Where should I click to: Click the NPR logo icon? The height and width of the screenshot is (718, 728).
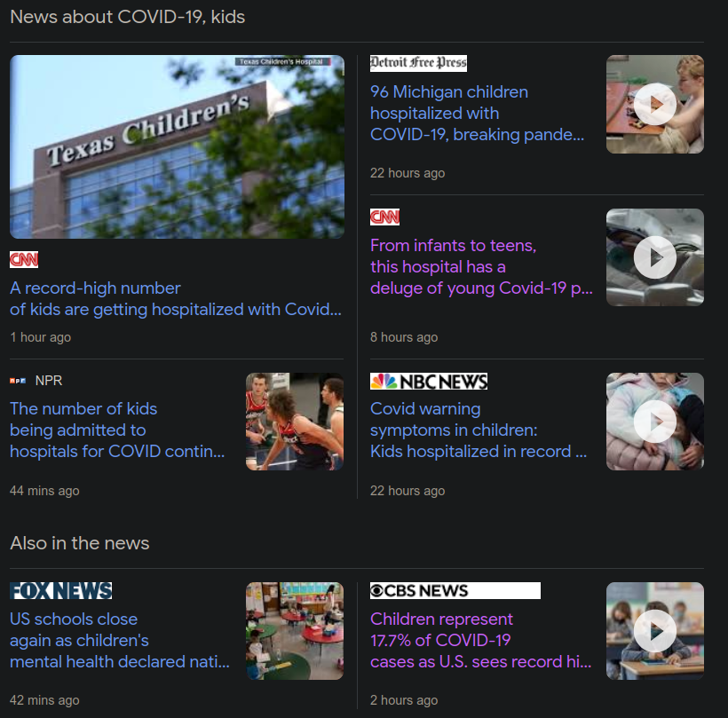click(18, 381)
